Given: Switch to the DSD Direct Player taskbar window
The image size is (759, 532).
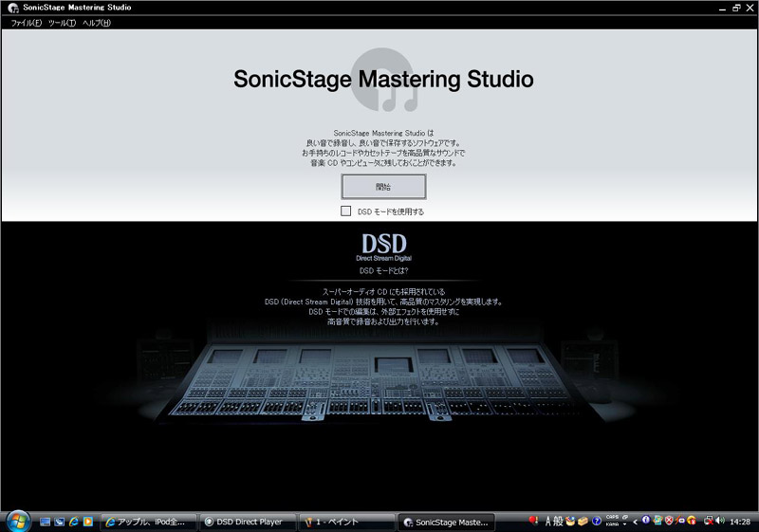Looking at the screenshot, I should [247, 522].
